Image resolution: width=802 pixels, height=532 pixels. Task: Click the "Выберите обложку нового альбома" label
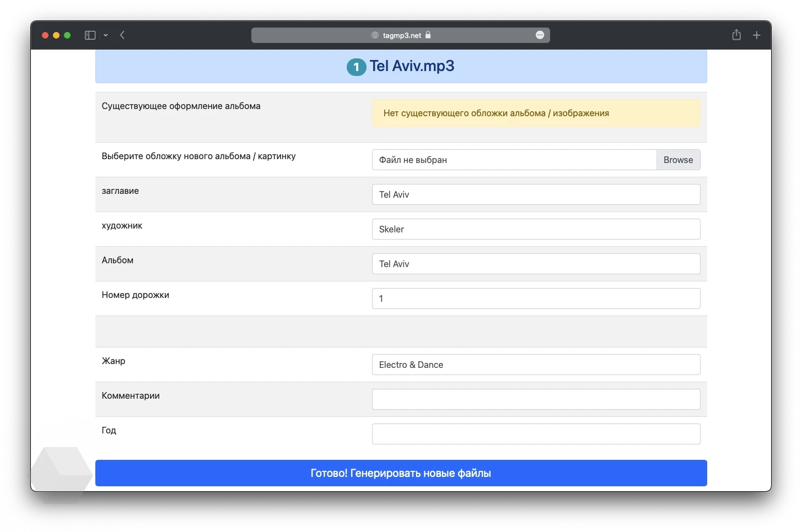(x=198, y=156)
